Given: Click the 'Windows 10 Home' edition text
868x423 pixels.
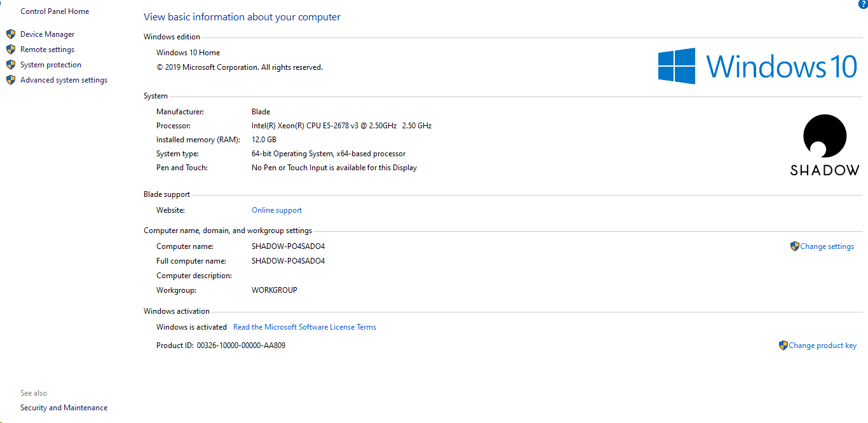Looking at the screenshot, I should 188,53.
